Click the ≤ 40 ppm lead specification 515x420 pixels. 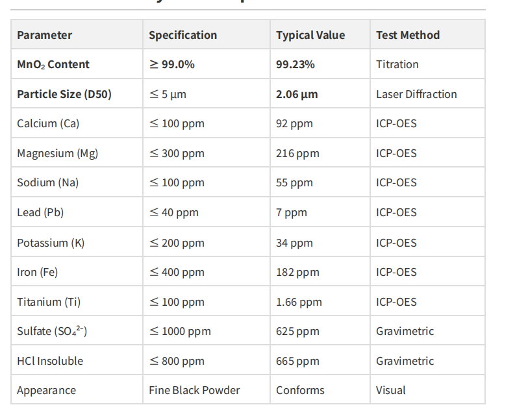173,212
